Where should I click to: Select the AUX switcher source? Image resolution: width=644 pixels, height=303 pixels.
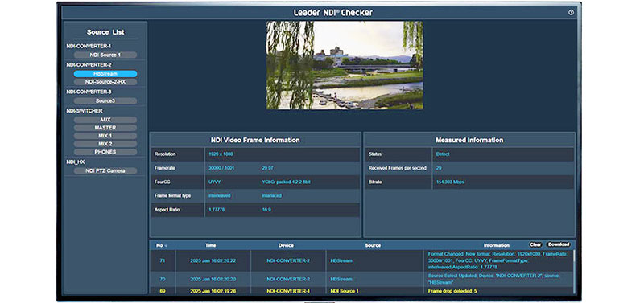[105, 120]
